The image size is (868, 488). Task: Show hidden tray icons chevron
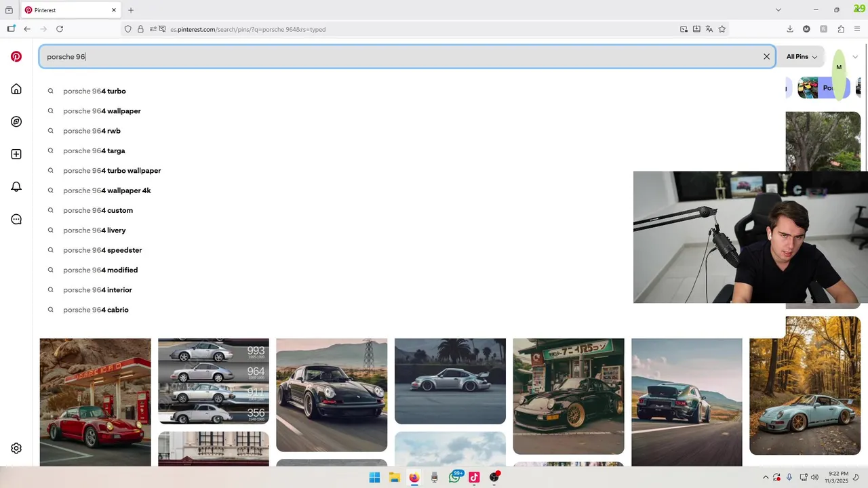click(x=766, y=477)
